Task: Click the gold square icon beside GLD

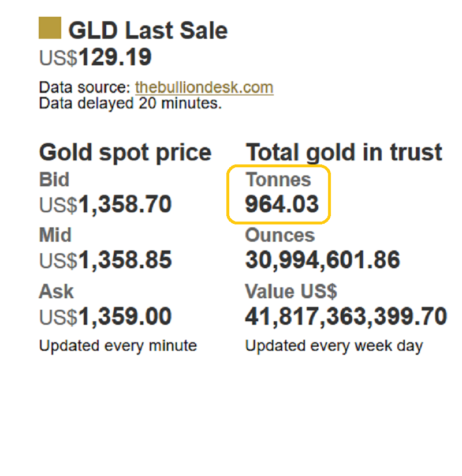Action: point(50,28)
